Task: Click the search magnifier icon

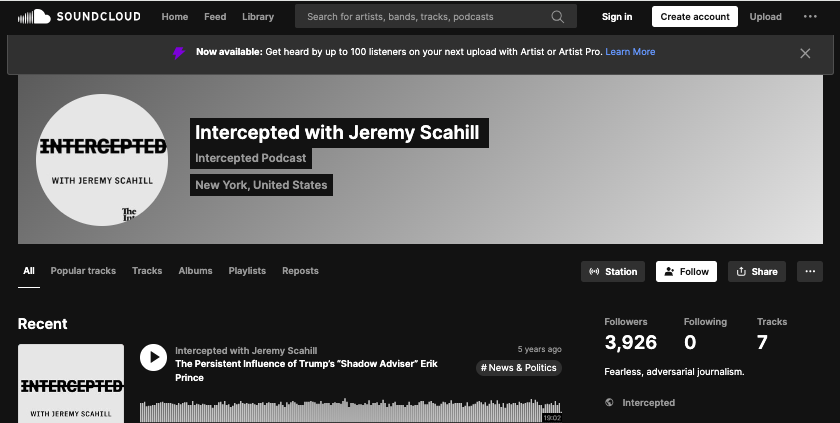Action: tap(558, 17)
